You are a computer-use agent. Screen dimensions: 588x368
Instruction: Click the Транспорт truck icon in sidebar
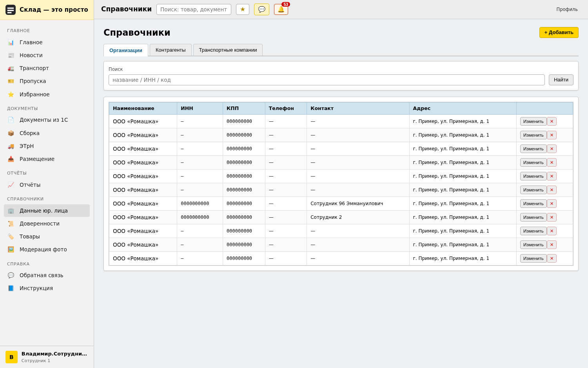[11, 68]
